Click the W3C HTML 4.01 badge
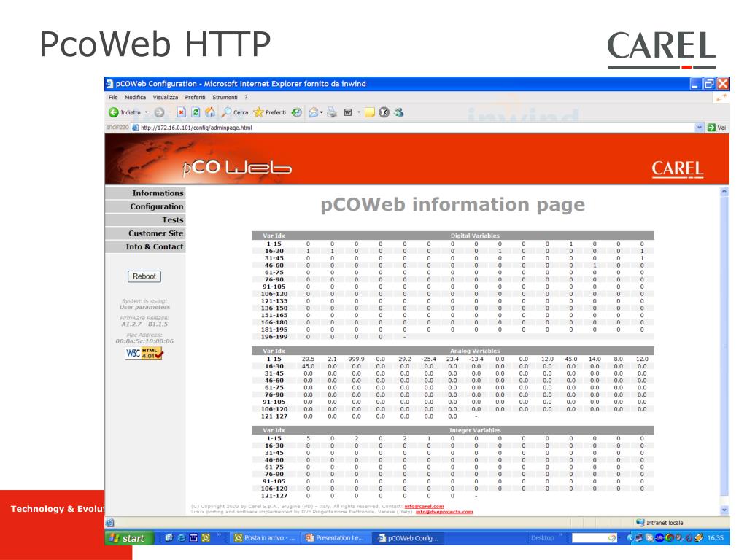The width and height of the screenshot is (747, 560). [144, 354]
